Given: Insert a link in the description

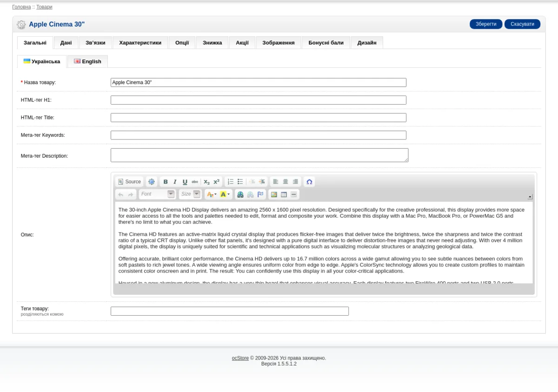Looking at the screenshot, I should pos(240,194).
